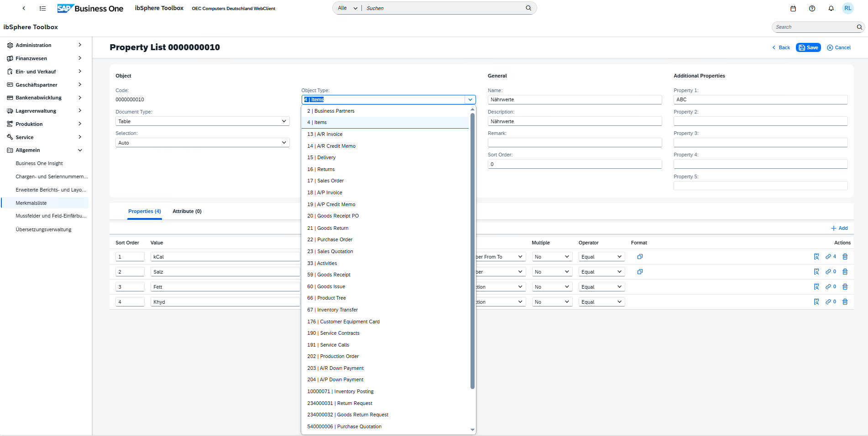Viewport: 868px width, 436px height.
Task: Click the back chevron in the top header
Action: click(24, 8)
